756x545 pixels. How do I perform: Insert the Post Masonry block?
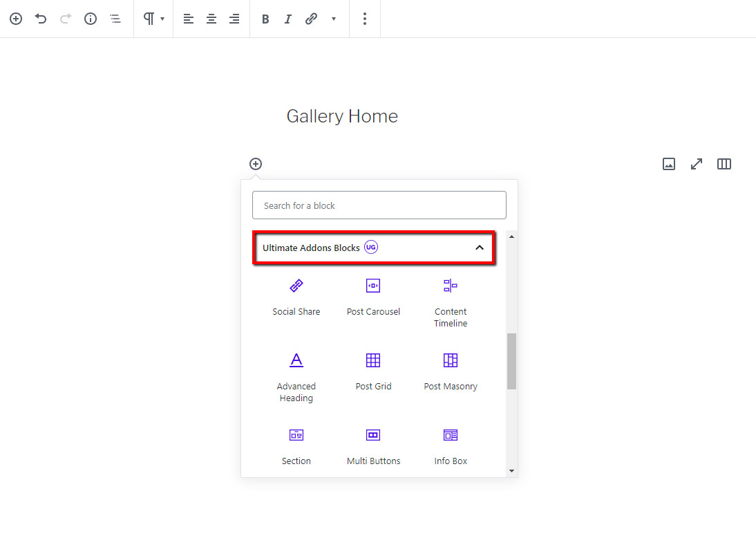tap(451, 372)
